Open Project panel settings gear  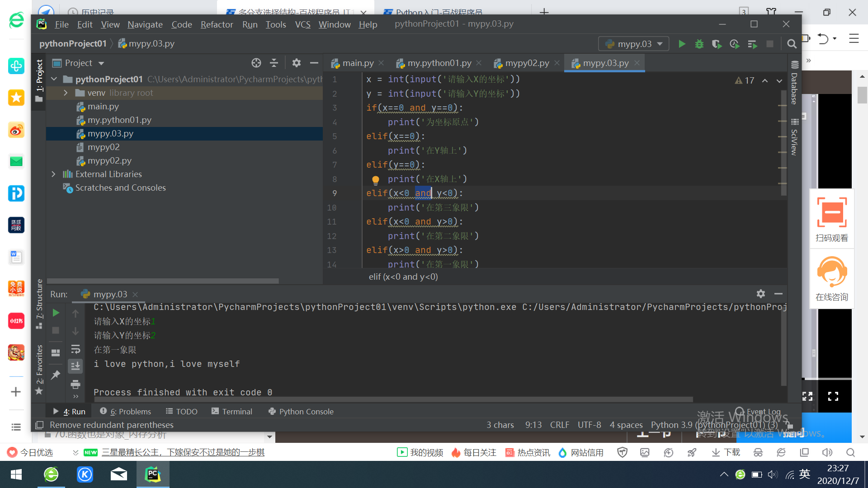pos(296,63)
